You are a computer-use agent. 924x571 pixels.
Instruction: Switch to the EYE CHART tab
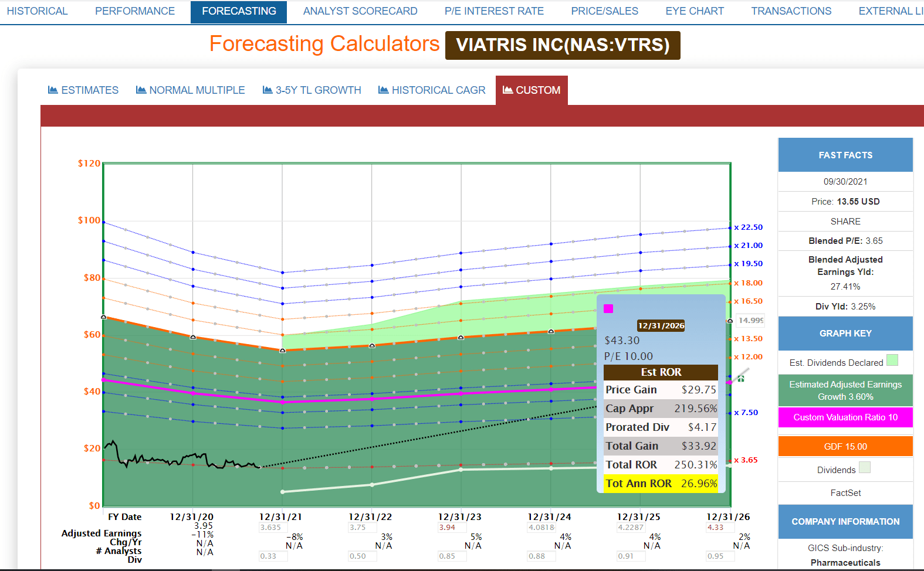[x=695, y=11]
